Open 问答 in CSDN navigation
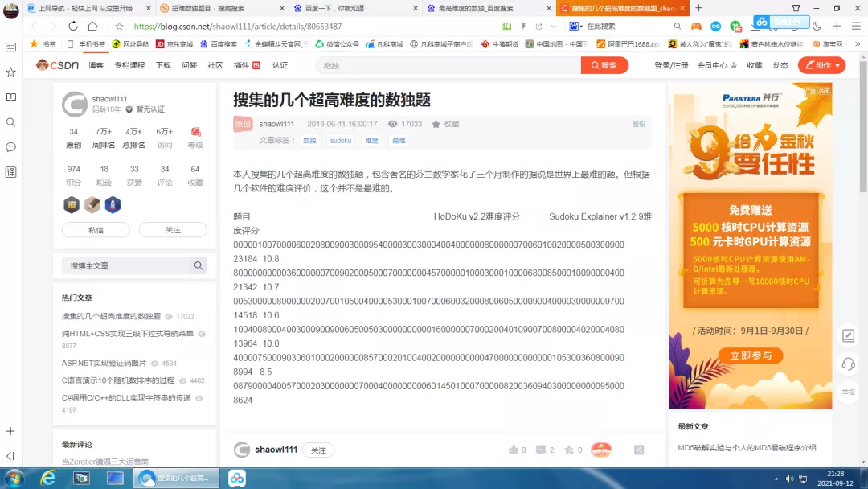The height and width of the screenshot is (489, 868). (190, 65)
